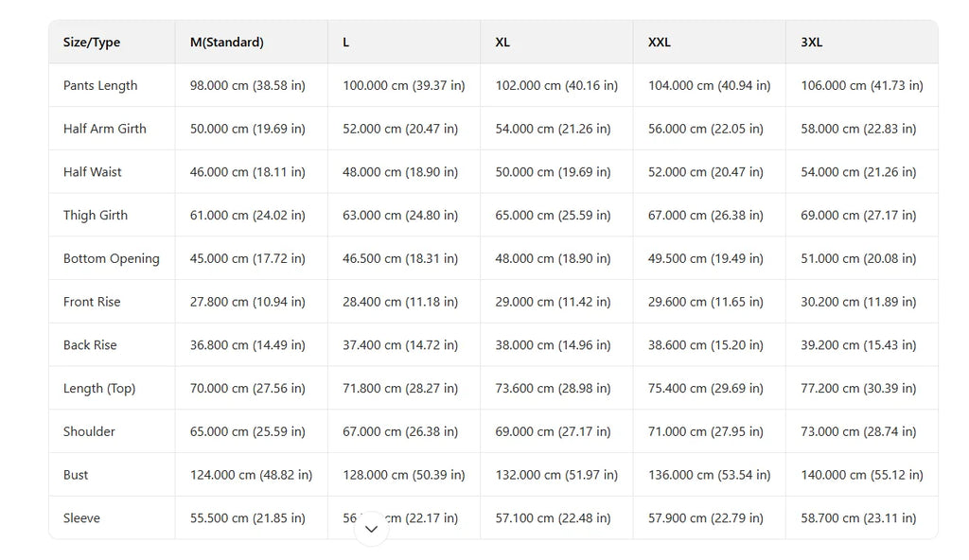
Task: Select the Half Waist row label
Action: [92, 172]
